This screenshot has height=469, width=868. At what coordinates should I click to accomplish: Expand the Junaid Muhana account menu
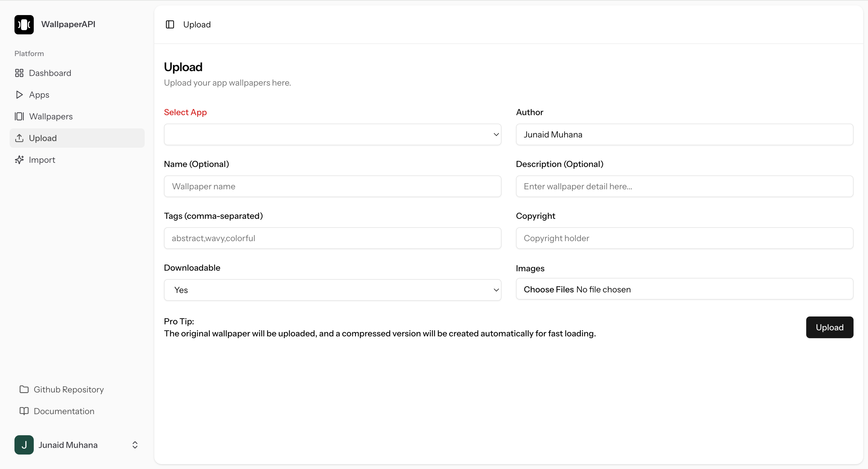click(x=135, y=445)
